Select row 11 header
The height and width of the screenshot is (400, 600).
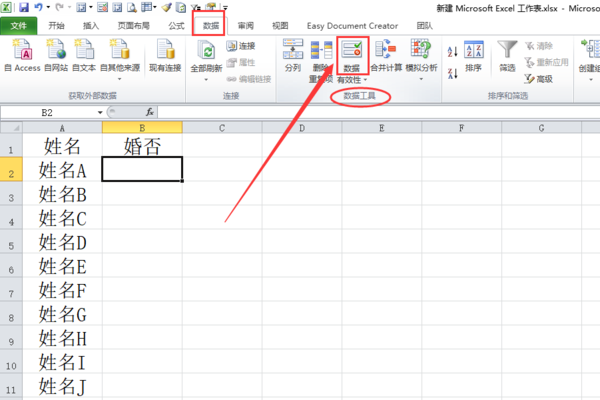[x=11, y=386]
